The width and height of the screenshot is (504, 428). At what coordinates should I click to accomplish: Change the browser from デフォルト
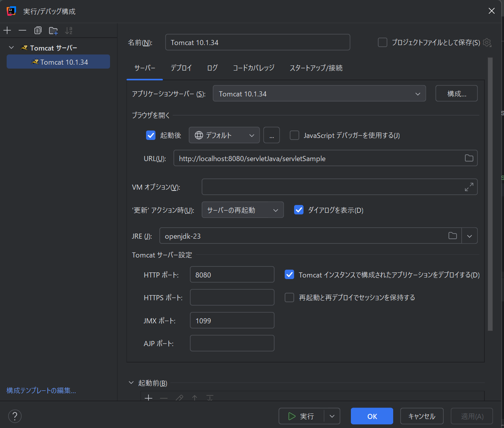253,135
